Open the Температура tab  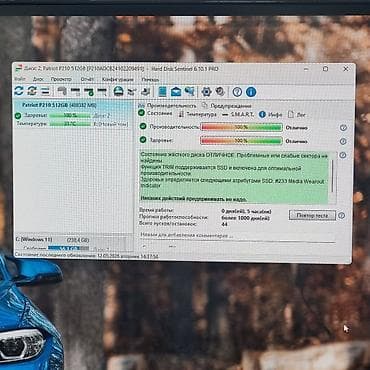pos(197,114)
